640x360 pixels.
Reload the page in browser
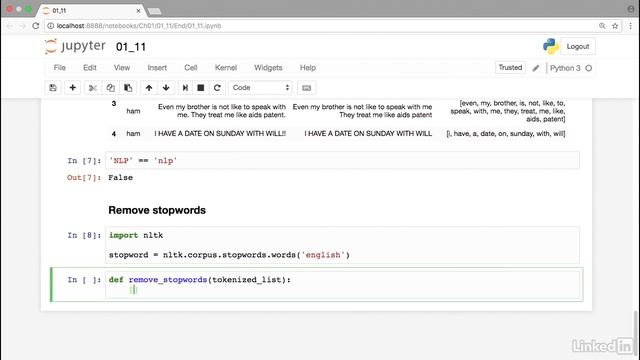(x=36, y=26)
